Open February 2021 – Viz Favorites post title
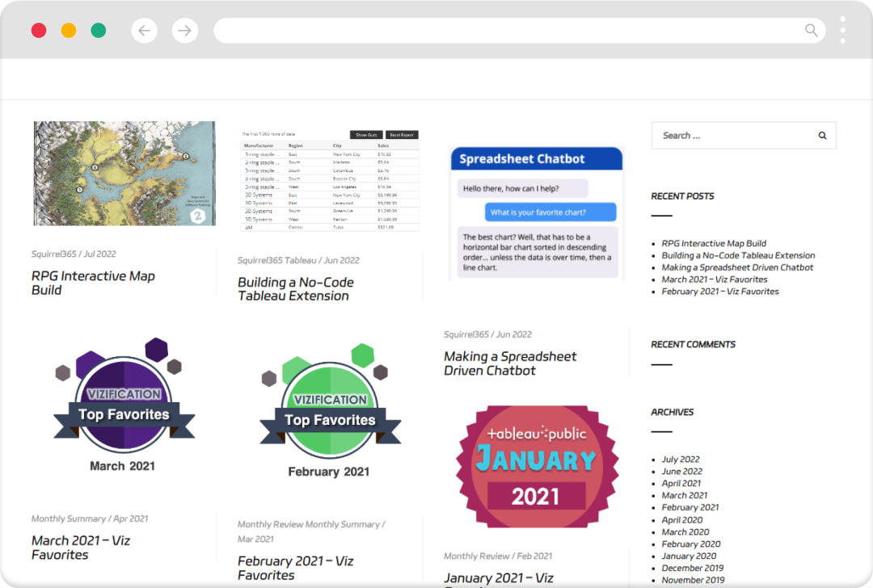This screenshot has height=588, width=873. tap(296, 568)
